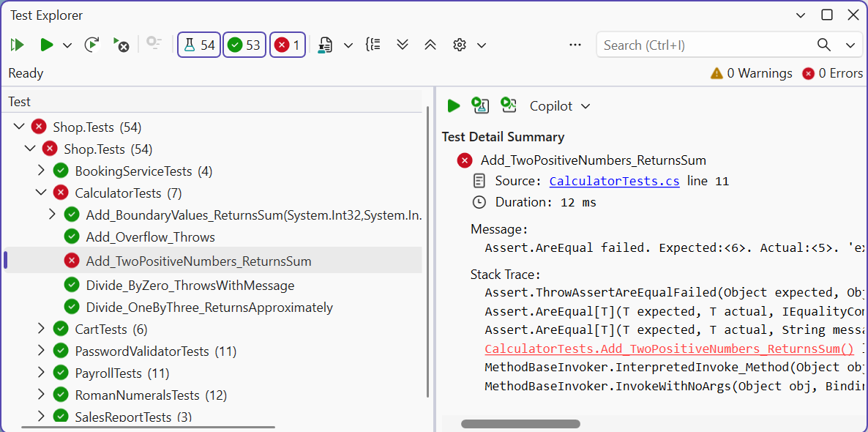Collapse all tests in the tree
The image size is (868, 432).
pyautogui.click(x=430, y=45)
